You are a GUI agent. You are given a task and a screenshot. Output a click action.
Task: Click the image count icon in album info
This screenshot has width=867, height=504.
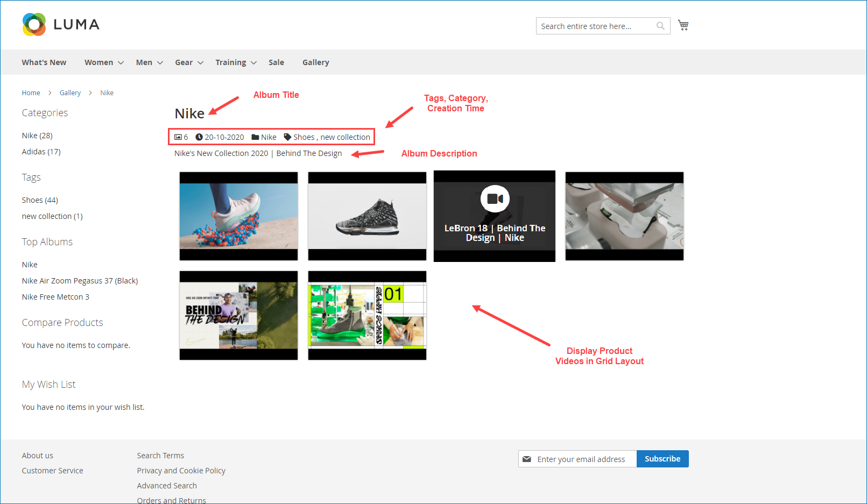[178, 137]
